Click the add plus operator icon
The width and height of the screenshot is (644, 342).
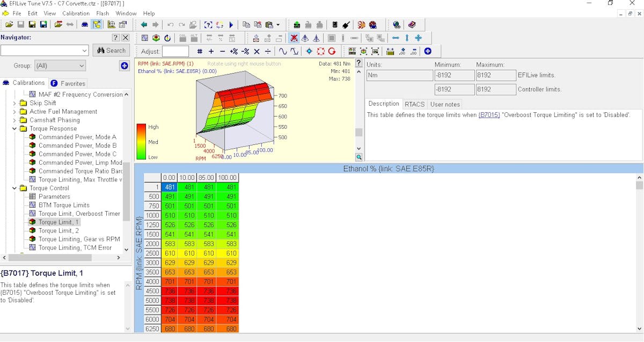click(211, 52)
